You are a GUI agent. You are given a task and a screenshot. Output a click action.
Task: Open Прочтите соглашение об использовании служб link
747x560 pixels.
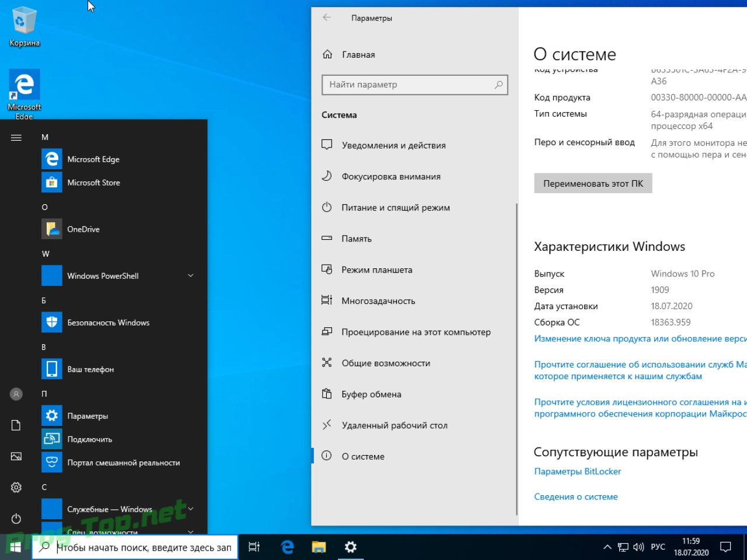pyautogui.click(x=640, y=370)
